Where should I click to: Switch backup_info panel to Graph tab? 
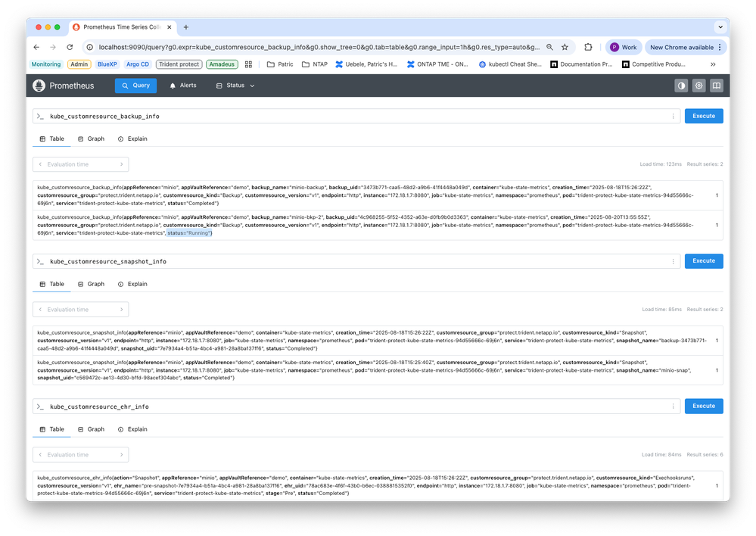coord(91,139)
